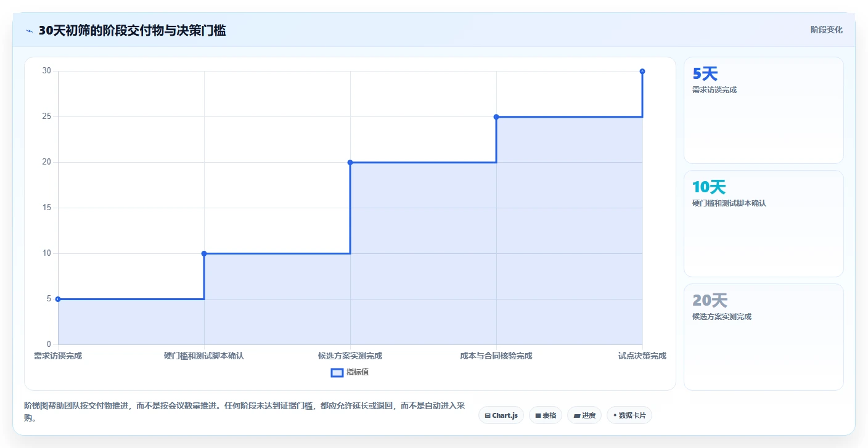The image size is (868, 448).
Task: Click the 阶段变化 label in the header
Action: pyautogui.click(x=826, y=30)
